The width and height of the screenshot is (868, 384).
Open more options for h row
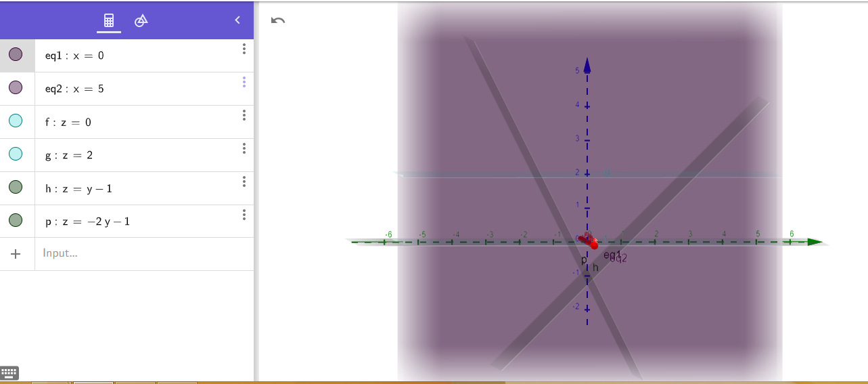coord(244,182)
